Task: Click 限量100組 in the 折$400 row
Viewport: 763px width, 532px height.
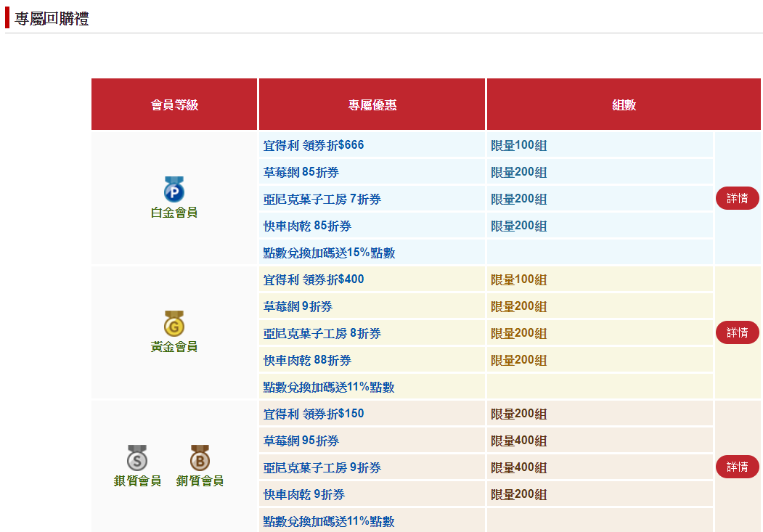Action: coord(519,279)
